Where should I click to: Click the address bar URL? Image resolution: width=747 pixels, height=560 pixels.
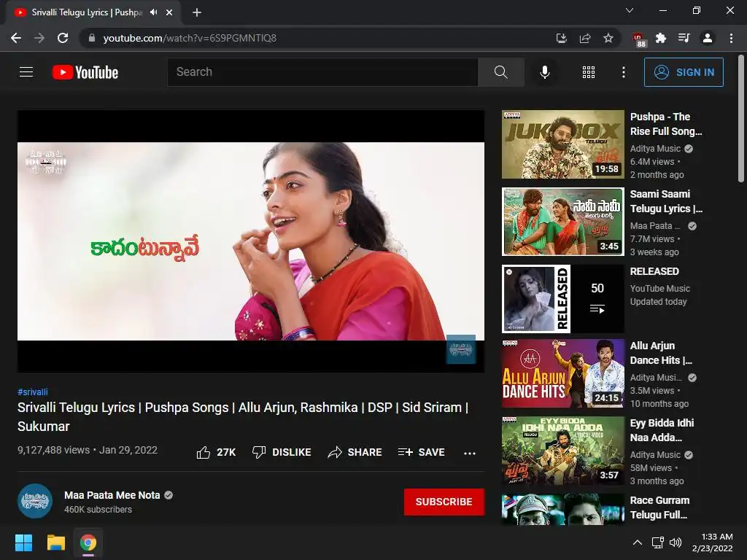[190, 38]
